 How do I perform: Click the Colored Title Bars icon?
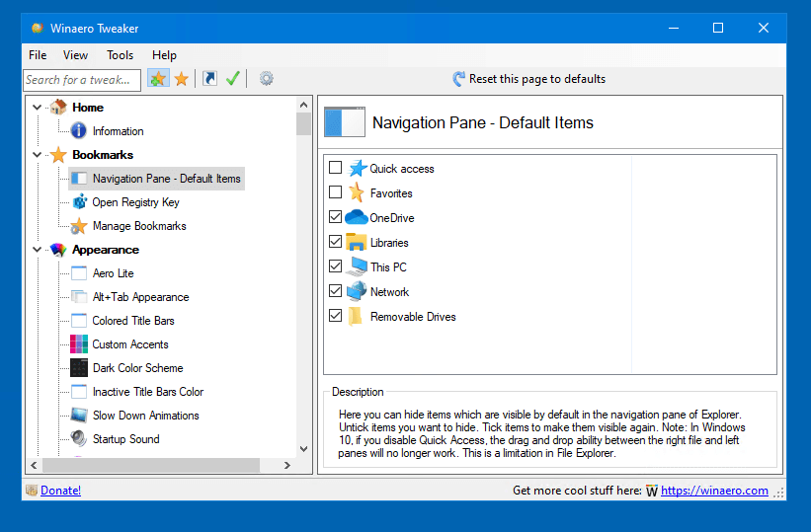[x=79, y=321]
